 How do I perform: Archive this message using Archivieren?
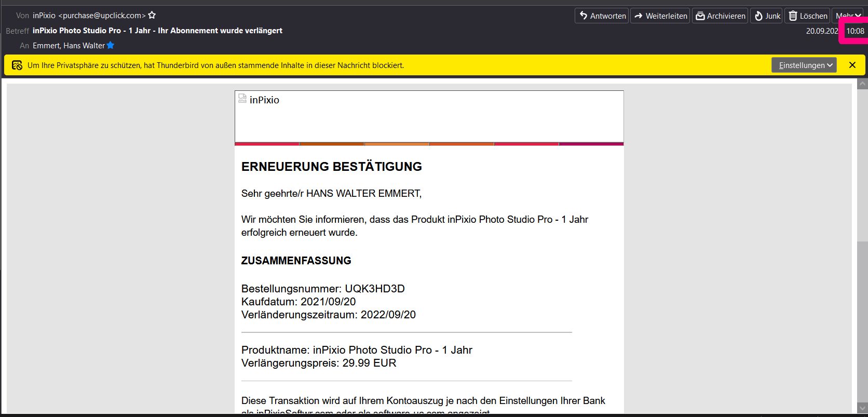(x=720, y=16)
